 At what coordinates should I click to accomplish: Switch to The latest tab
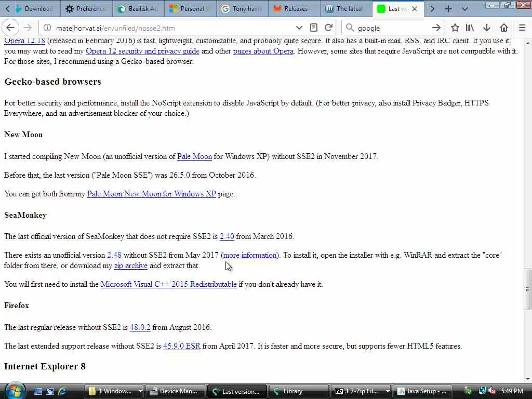(347, 9)
